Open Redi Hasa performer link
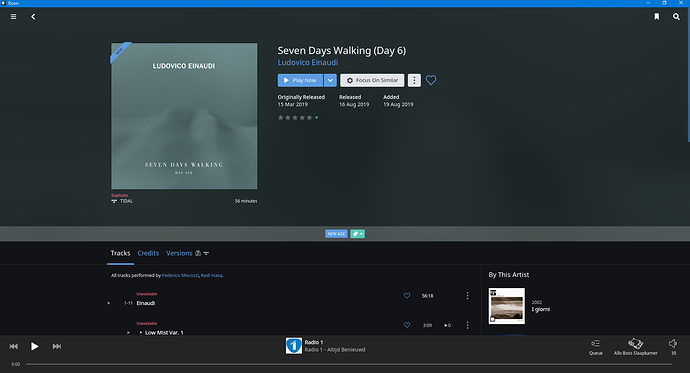 211,275
